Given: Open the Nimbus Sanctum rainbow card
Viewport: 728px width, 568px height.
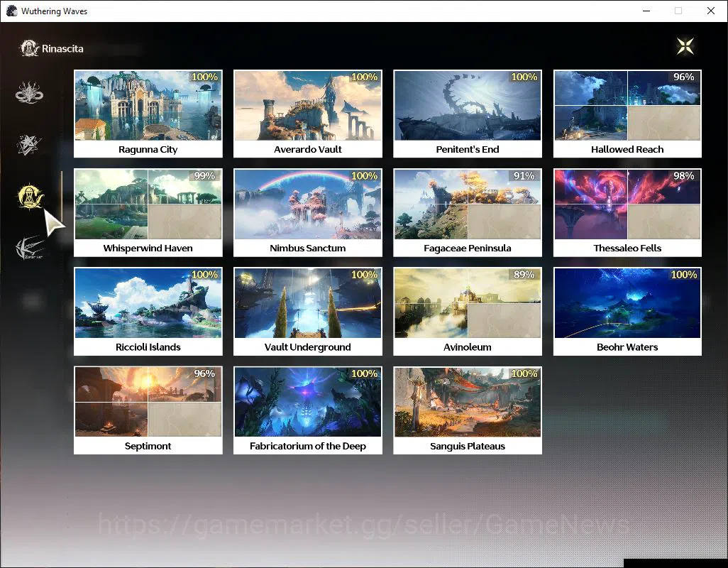Looking at the screenshot, I should (x=308, y=213).
